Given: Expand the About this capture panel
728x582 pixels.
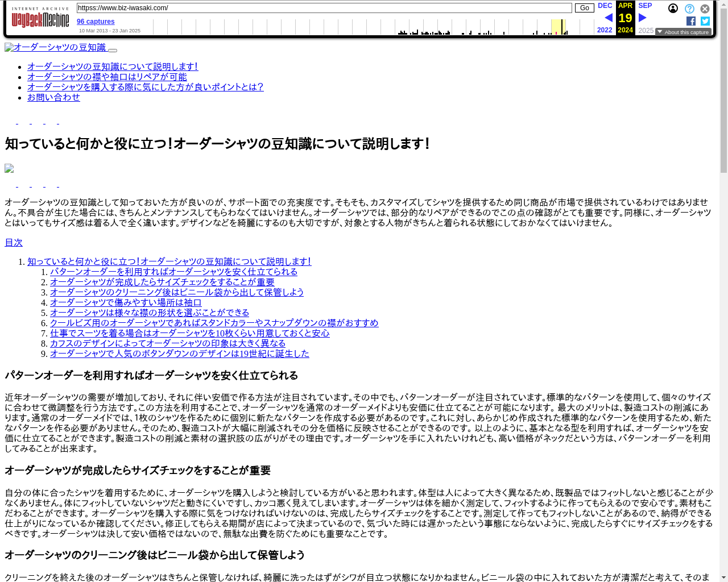Looking at the screenshot, I should click(683, 32).
